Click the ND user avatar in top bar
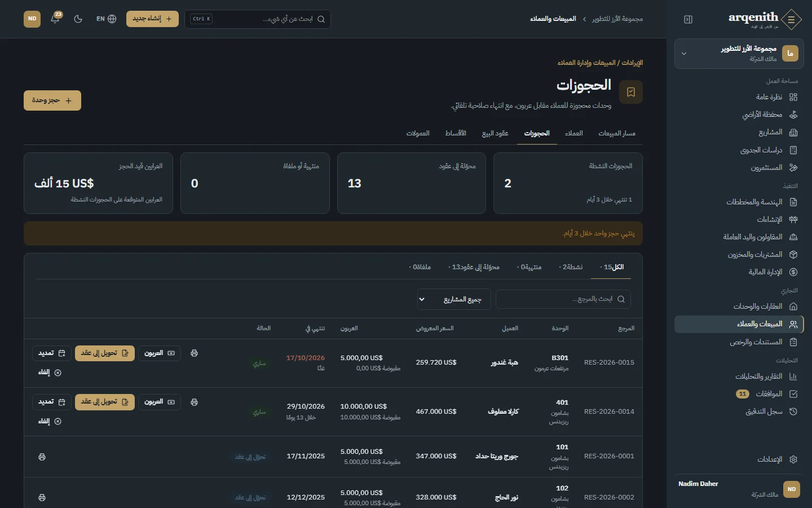Viewport: 812px width, 508px height. point(32,19)
